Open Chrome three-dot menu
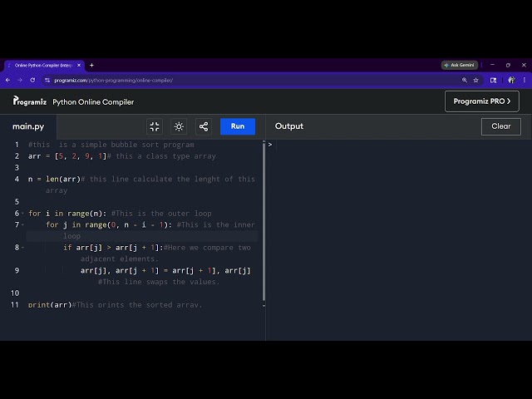 525,80
